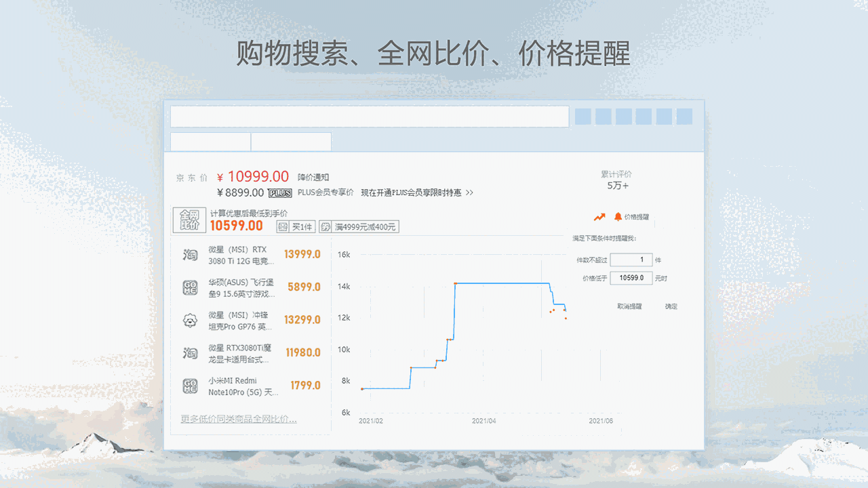Confirm the price alert with 确定

tap(671, 306)
